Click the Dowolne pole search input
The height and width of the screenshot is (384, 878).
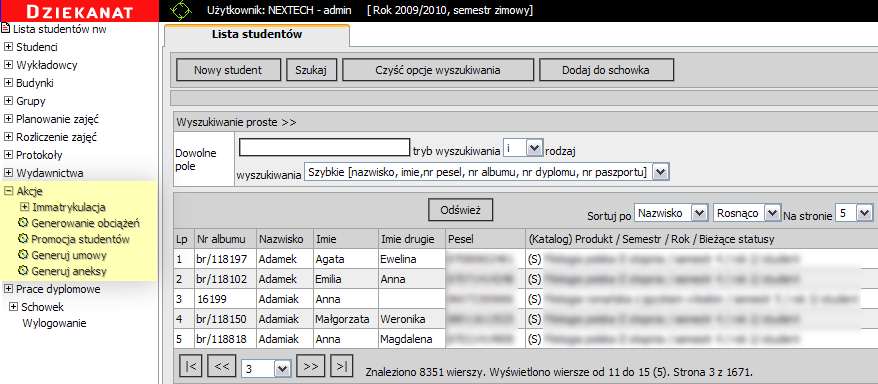pyautogui.click(x=324, y=147)
